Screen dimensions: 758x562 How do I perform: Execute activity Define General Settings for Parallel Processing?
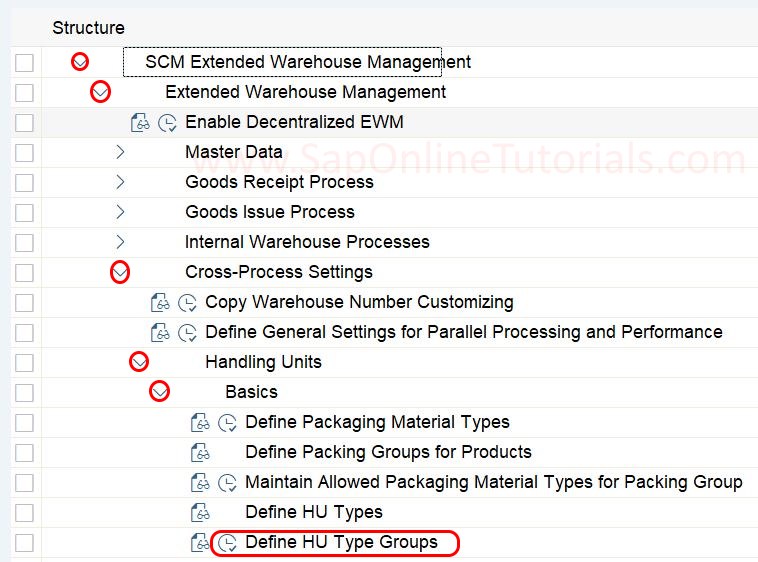point(187,333)
